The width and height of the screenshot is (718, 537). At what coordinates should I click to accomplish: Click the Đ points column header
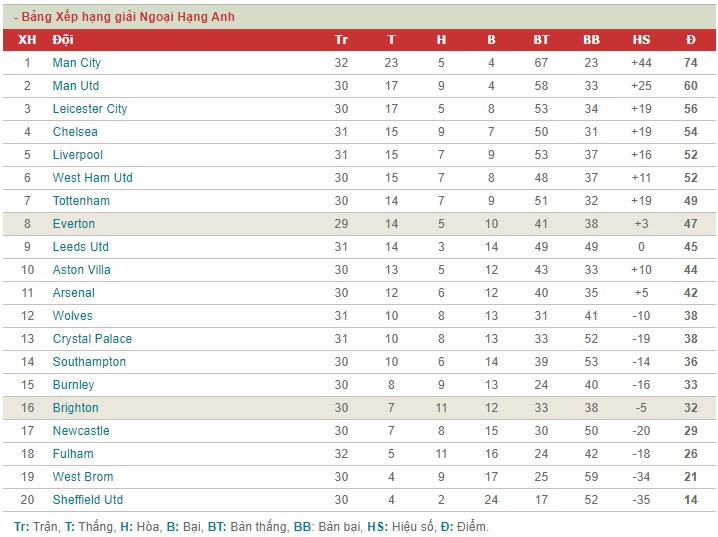click(x=691, y=40)
